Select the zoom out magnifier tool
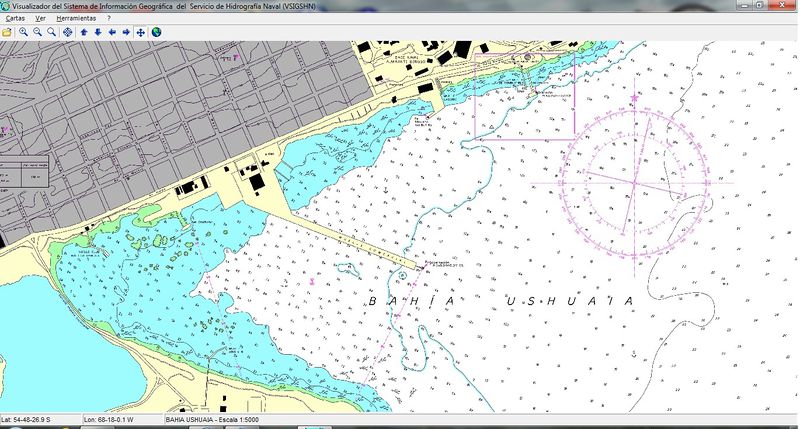This screenshot has height=429, width=800. pos(37,32)
